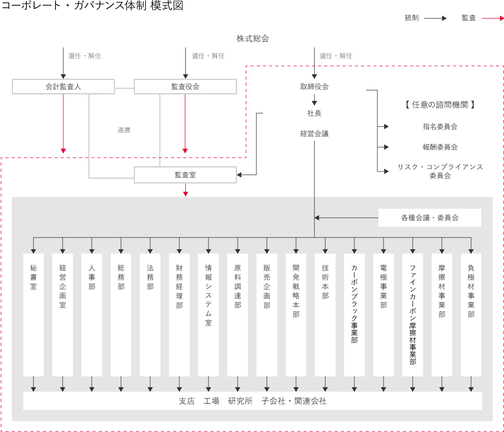Select the 秘書室 department column
The width and height of the screenshot is (504, 432).
click(x=33, y=314)
